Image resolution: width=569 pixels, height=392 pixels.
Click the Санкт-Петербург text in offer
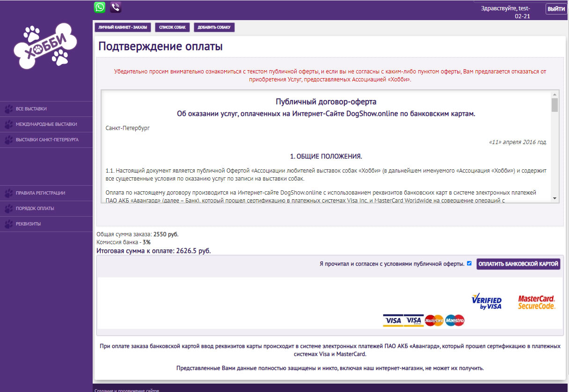click(x=128, y=128)
